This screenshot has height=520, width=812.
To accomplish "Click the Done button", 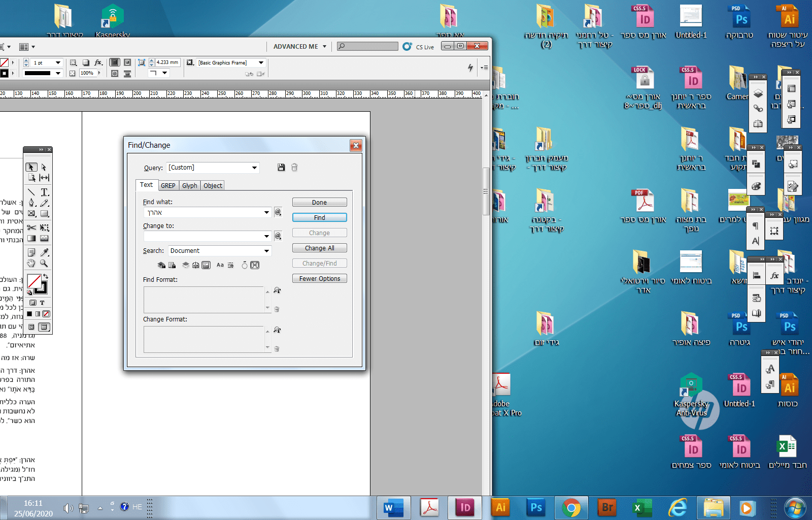I will pos(320,202).
